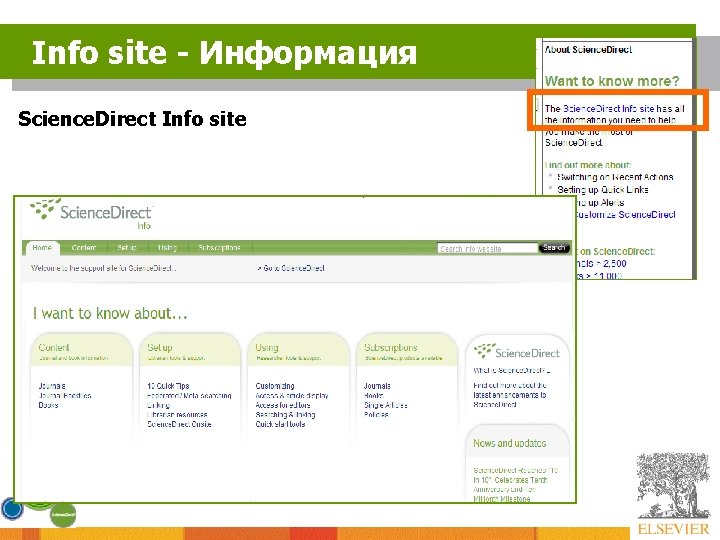Open Access & article display link

point(292,395)
